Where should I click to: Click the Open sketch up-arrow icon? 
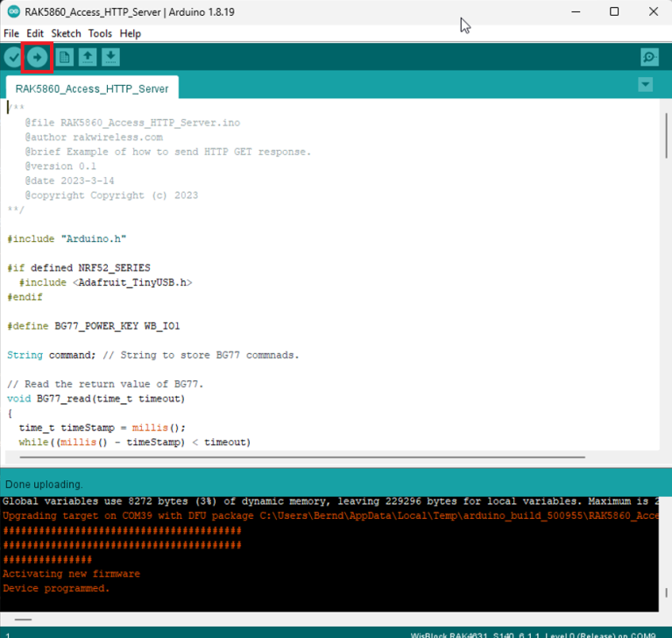88,58
